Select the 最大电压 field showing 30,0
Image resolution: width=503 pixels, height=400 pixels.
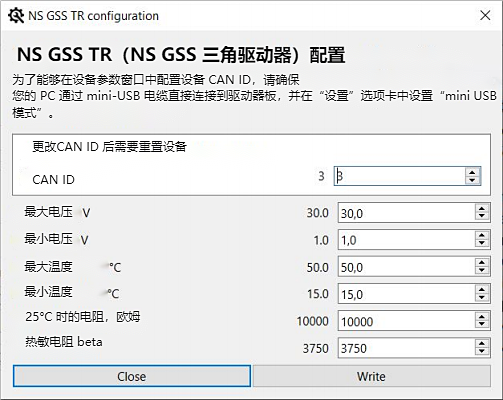tap(406, 213)
